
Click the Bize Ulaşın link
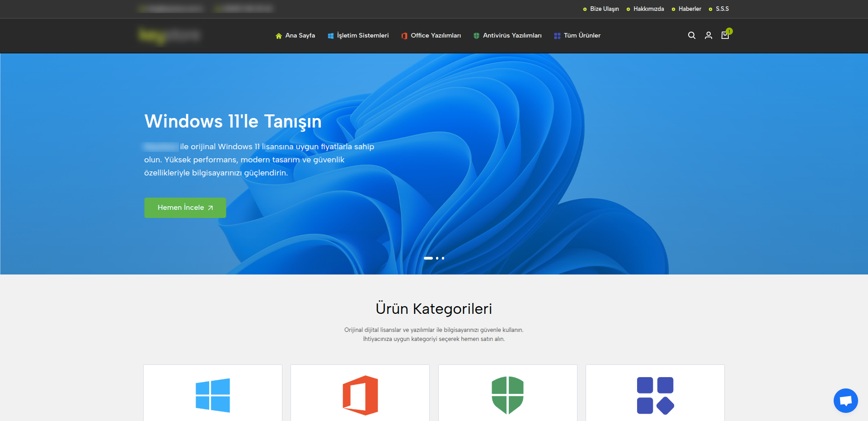[x=601, y=9]
